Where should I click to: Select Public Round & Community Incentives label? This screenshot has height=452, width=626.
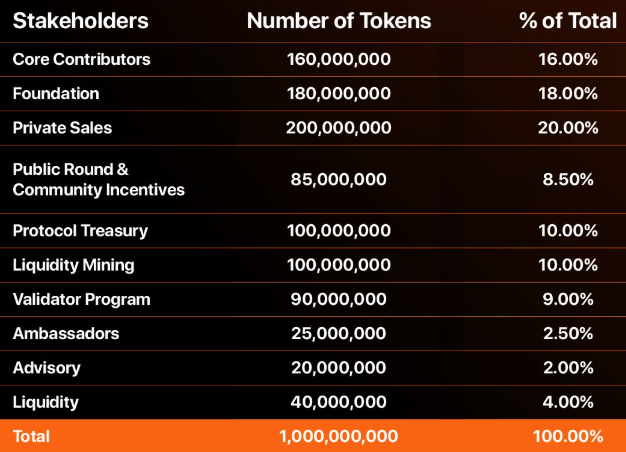point(99,179)
